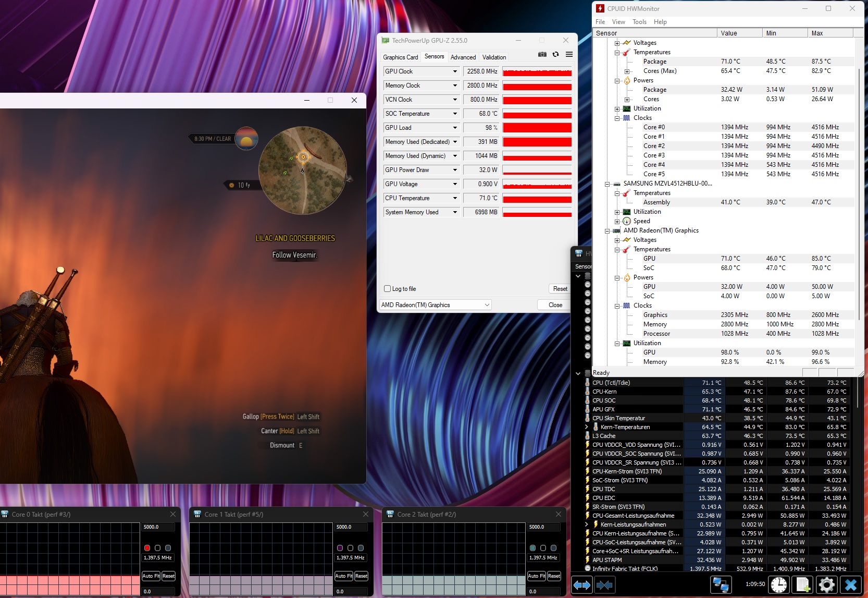The height and width of the screenshot is (598, 868).
Task: Click the Close button in GPU-Z
Action: click(x=555, y=305)
